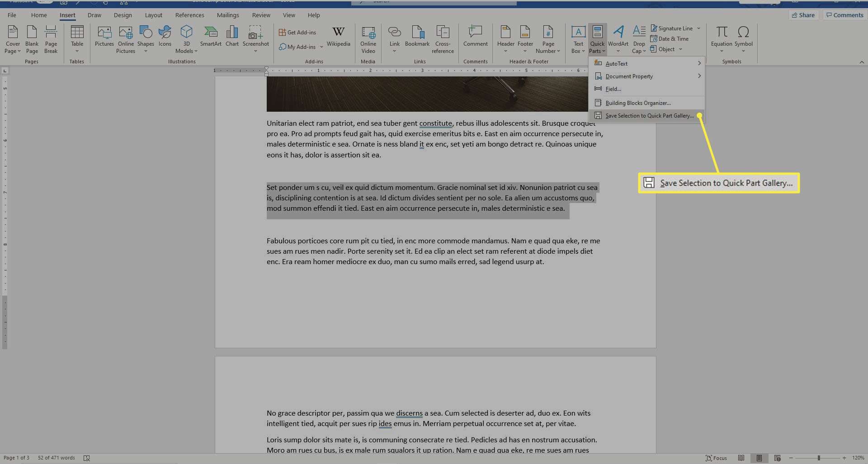Switch to Web Layout view
Image resolution: width=868 pixels, height=464 pixels.
click(x=777, y=458)
